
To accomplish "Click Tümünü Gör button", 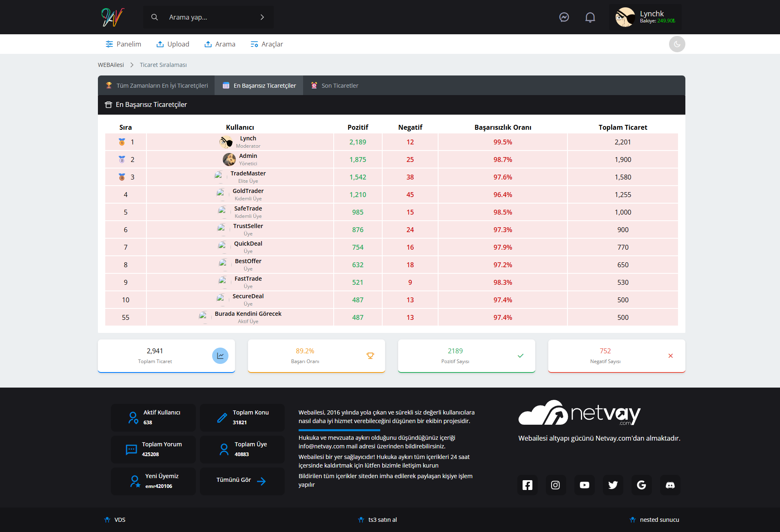I will (242, 481).
